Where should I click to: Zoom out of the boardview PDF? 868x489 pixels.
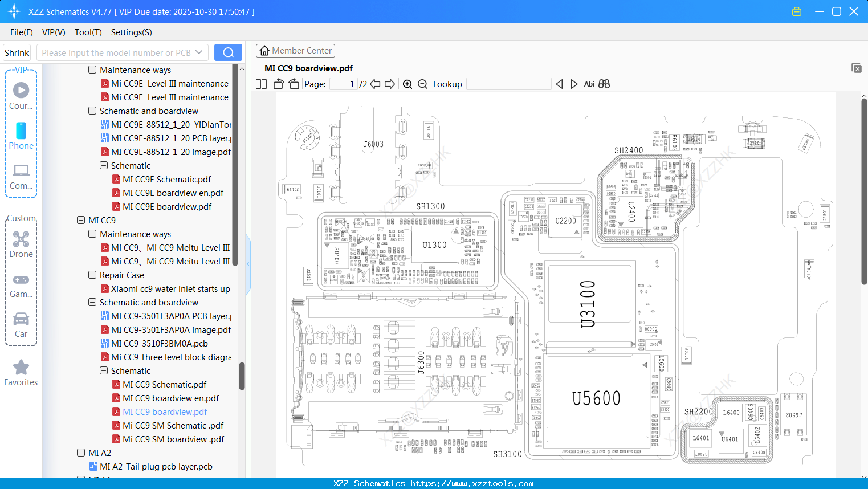pos(422,84)
